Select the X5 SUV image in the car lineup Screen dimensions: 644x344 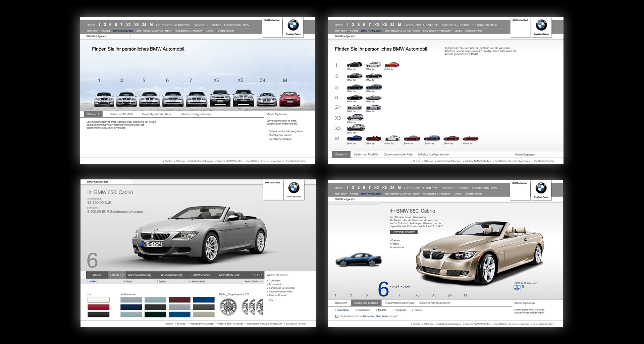[244, 98]
